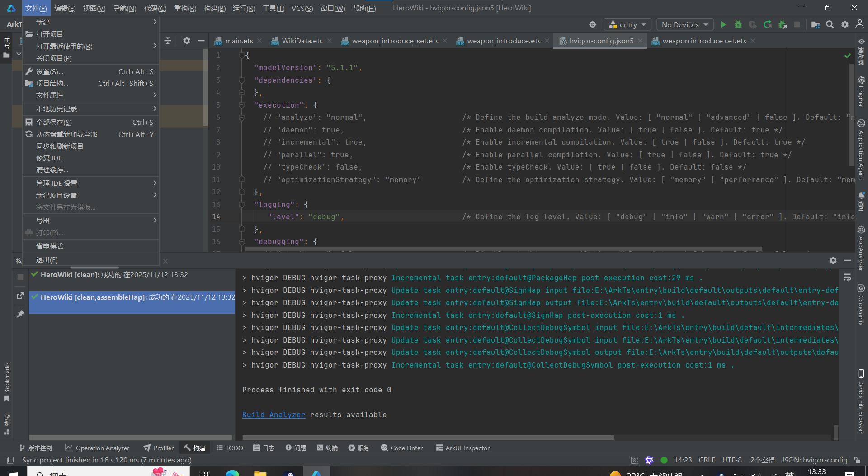The height and width of the screenshot is (476, 868).
Task: Switch to the WikiData.ets editor tab
Action: (302, 41)
